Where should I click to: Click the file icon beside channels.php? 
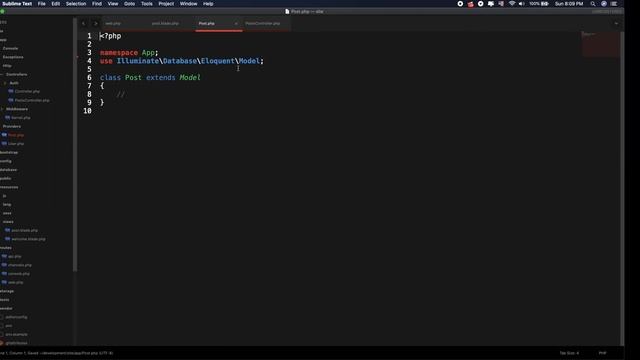click(x=4, y=265)
